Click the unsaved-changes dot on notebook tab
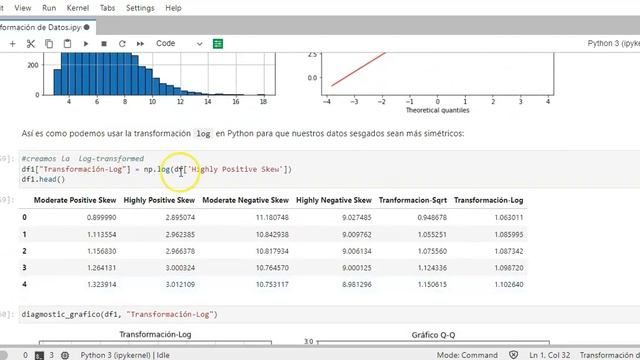Image resolution: width=640 pixels, height=360 pixels. 87,27
